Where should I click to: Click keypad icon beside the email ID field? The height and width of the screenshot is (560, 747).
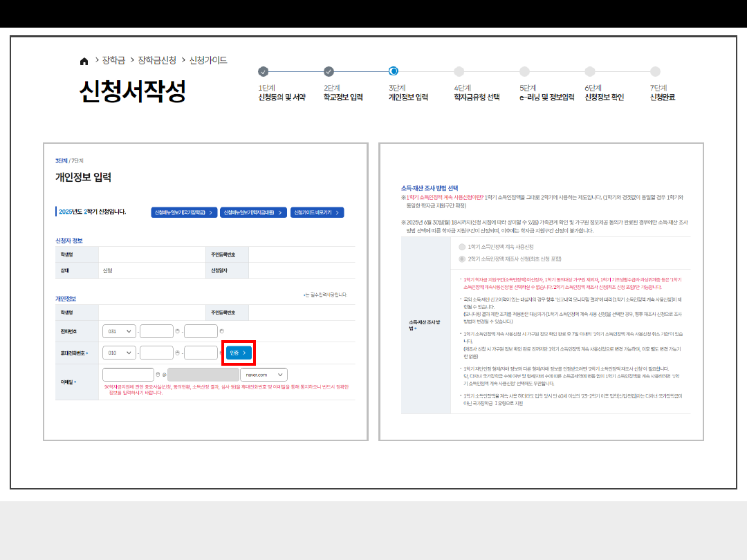[159, 375]
